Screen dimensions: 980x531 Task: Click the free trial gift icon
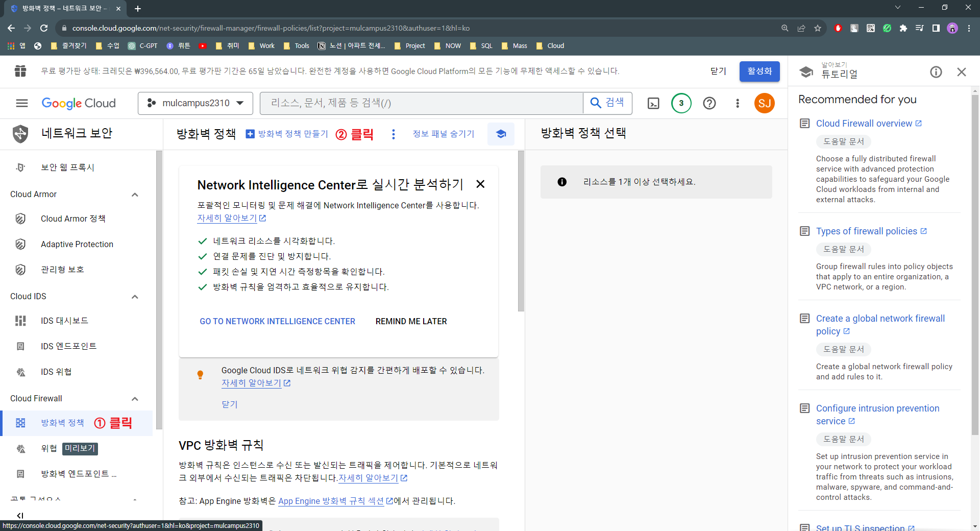20,71
